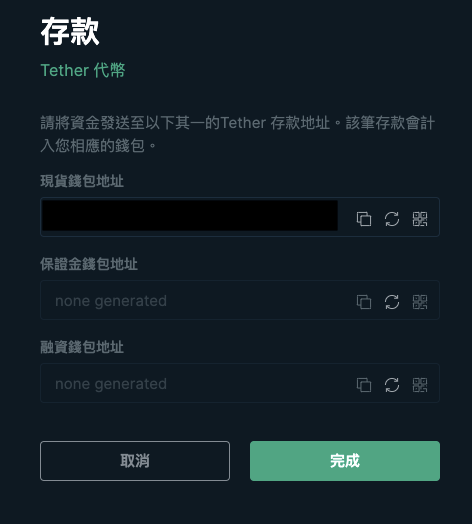Click the green 完成 button
Viewport: 472px width, 524px height.
(x=345, y=461)
